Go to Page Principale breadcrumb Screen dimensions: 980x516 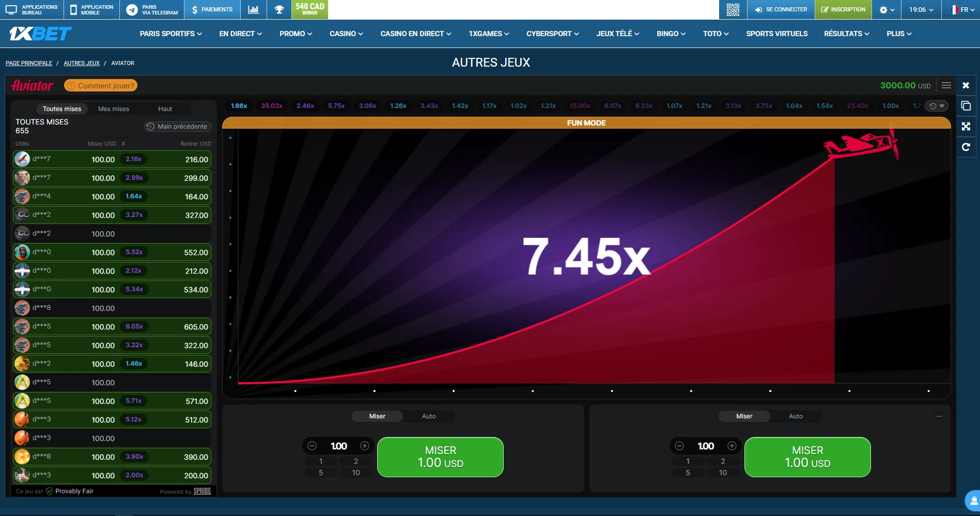(29, 63)
